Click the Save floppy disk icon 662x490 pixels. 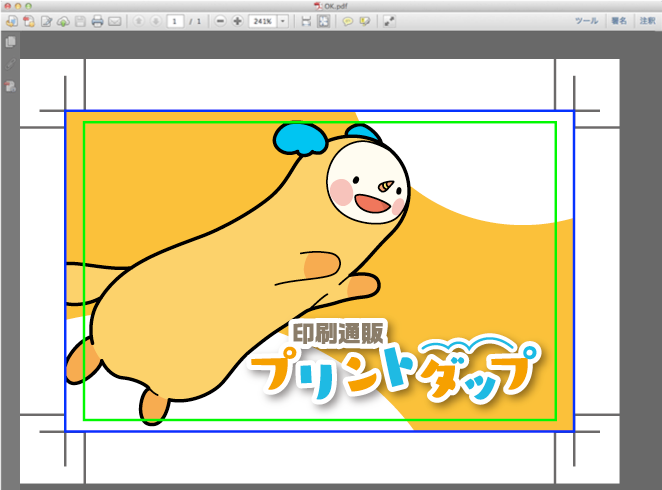80,21
